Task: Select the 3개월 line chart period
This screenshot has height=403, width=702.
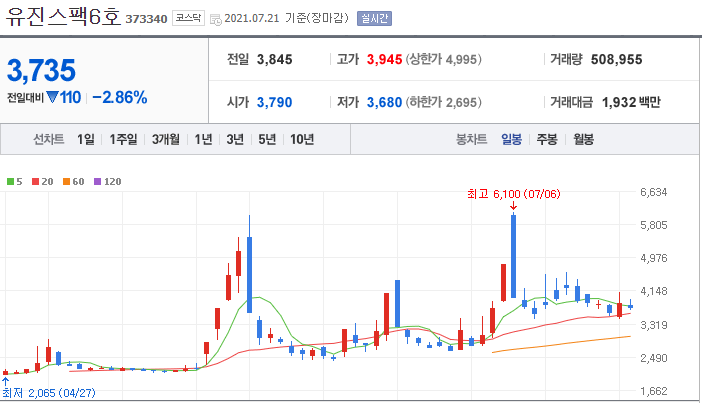Action: click(x=165, y=139)
